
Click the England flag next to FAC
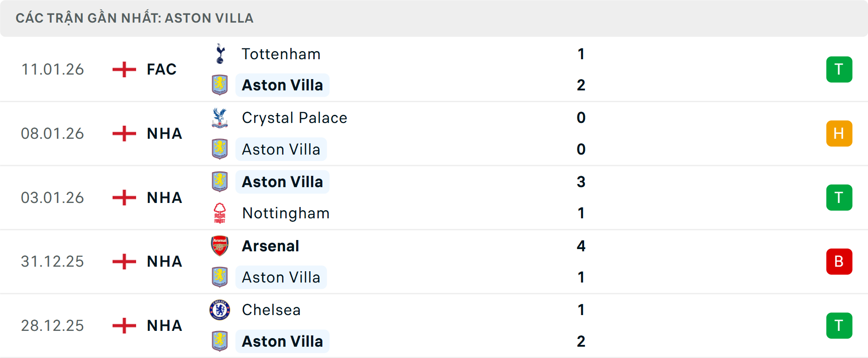point(123,69)
